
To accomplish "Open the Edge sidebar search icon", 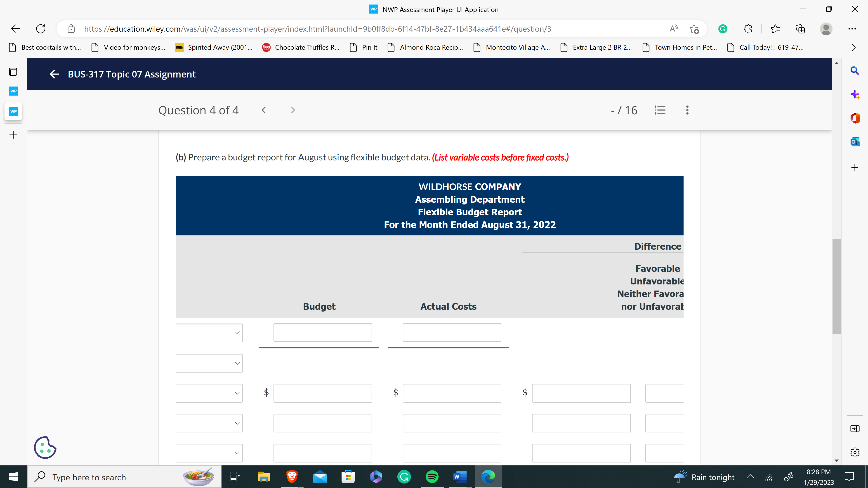I will (x=854, y=71).
